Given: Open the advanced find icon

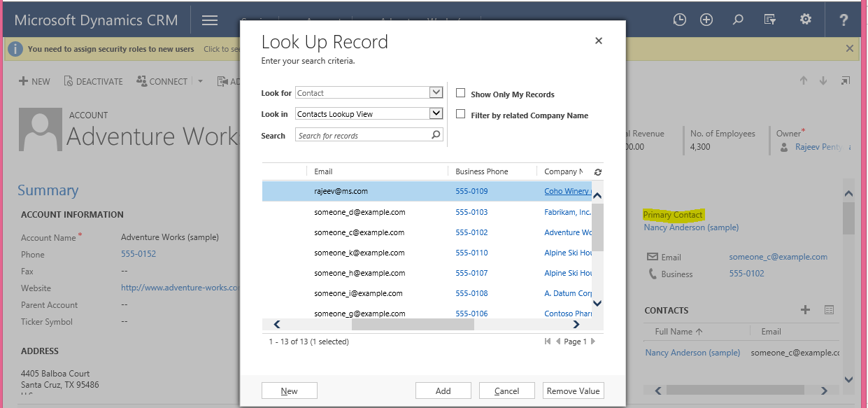Looking at the screenshot, I should tap(770, 20).
